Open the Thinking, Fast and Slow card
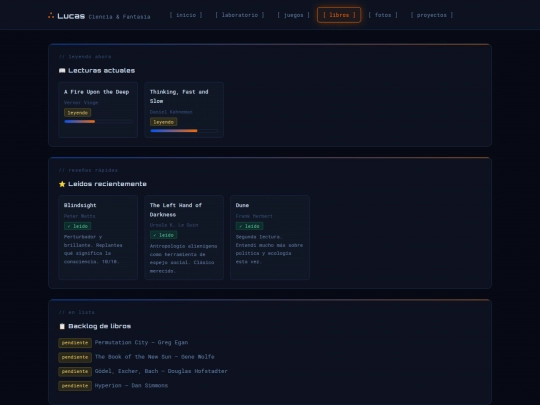This screenshot has width=540, height=405. [x=184, y=110]
